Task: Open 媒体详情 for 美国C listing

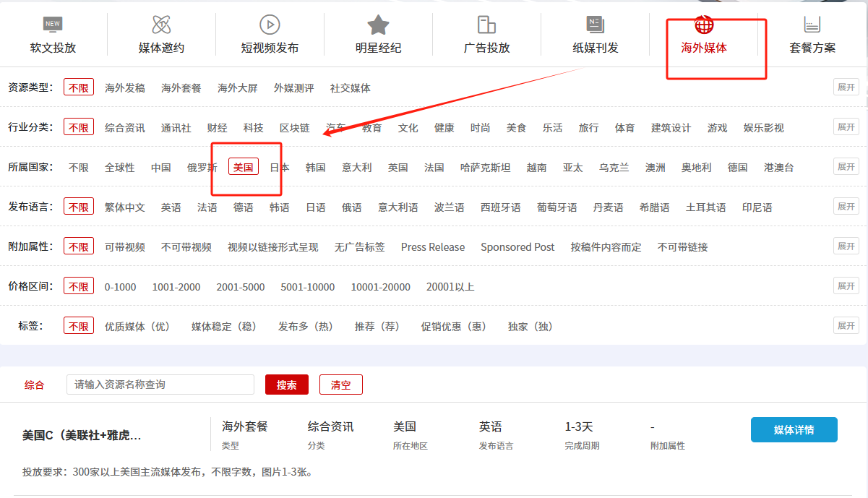Action: click(x=794, y=429)
